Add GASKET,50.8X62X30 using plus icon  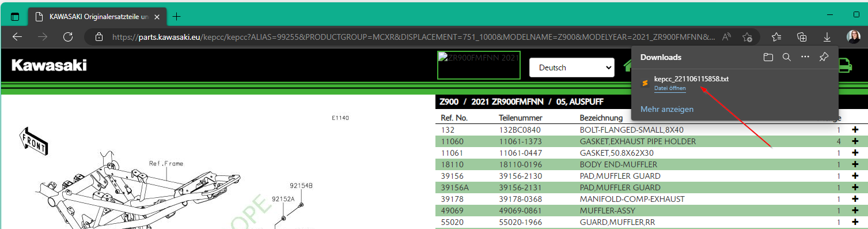(855, 153)
